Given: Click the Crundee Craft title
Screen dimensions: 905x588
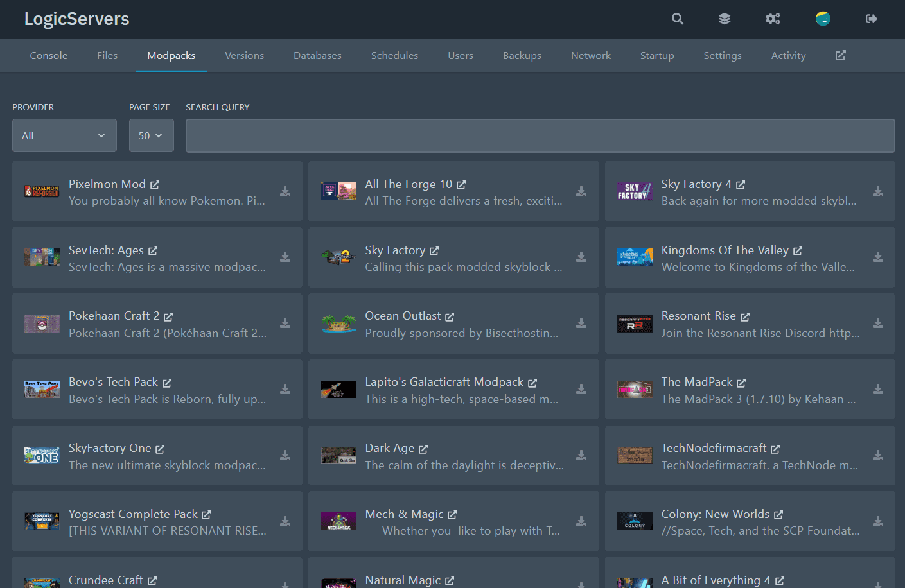Looking at the screenshot, I should (106, 580).
